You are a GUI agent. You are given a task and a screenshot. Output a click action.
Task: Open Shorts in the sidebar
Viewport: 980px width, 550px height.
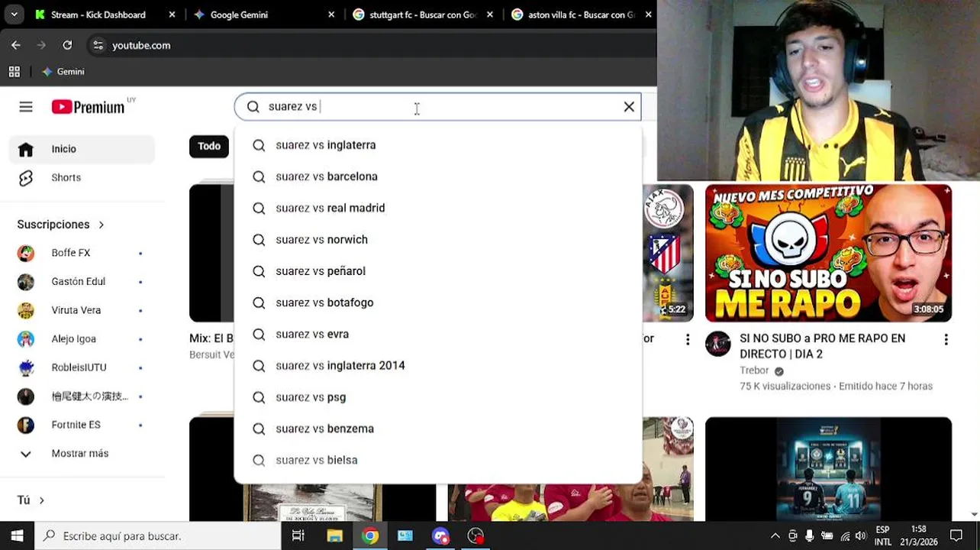[82, 177]
